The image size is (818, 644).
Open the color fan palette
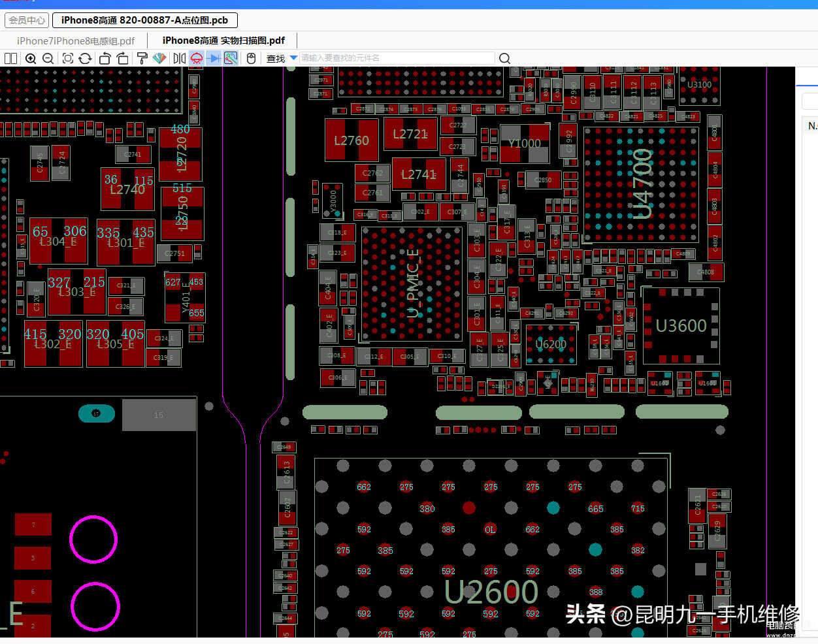pyautogui.click(x=159, y=59)
